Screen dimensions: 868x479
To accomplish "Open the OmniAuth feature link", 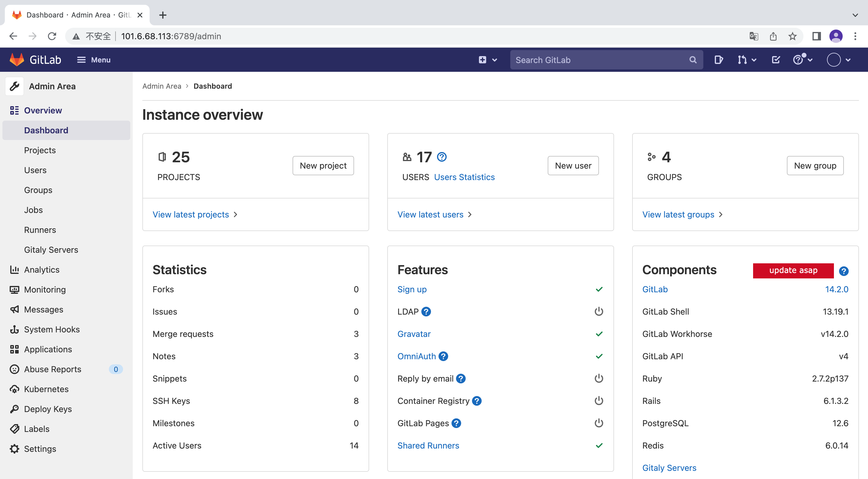I will (x=417, y=356).
